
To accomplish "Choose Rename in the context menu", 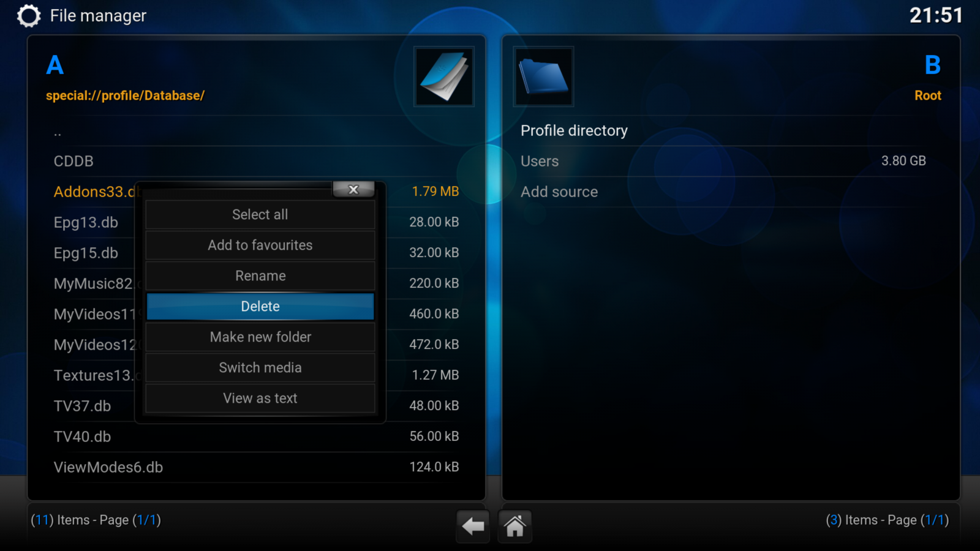I will [260, 276].
